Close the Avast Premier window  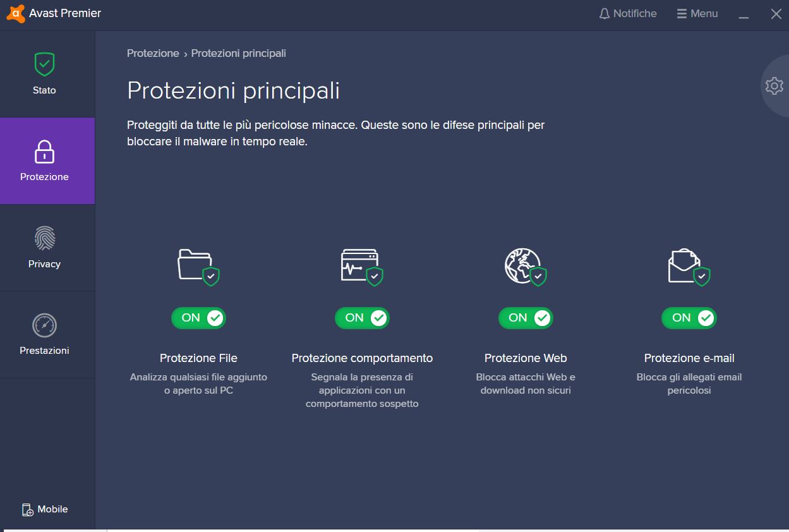pyautogui.click(x=776, y=14)
